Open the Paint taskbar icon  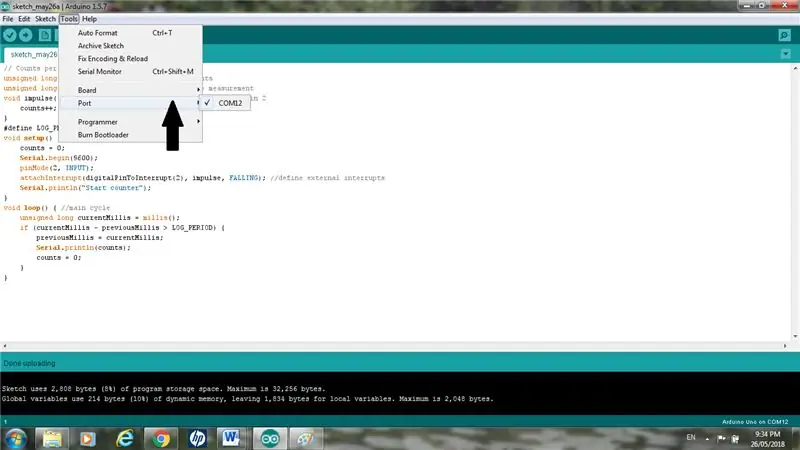(x=306, y=439)
